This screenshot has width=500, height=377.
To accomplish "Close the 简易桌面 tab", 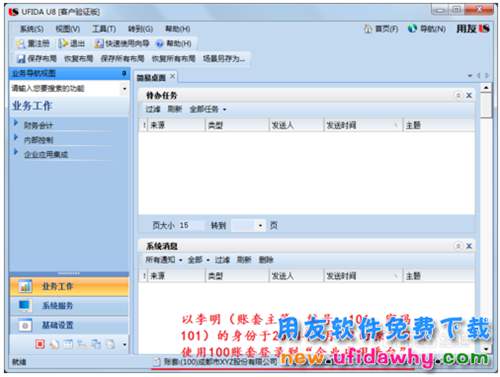I will (x=172, y=76).
